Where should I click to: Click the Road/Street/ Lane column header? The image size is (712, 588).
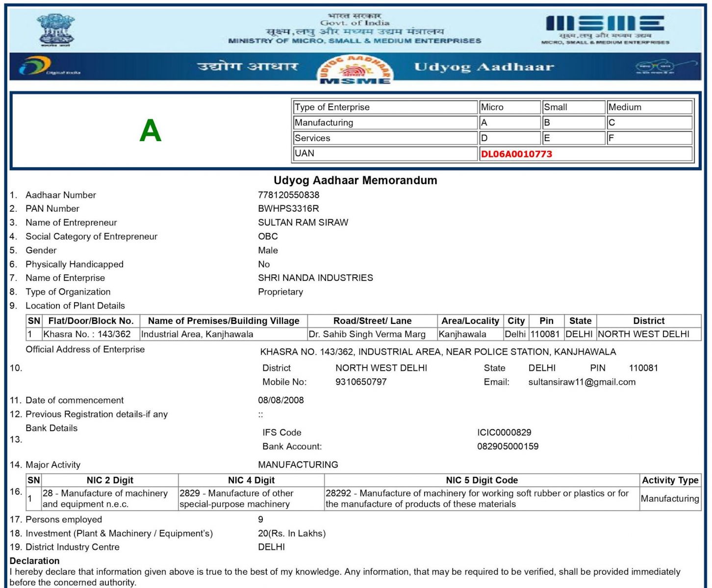372,321
